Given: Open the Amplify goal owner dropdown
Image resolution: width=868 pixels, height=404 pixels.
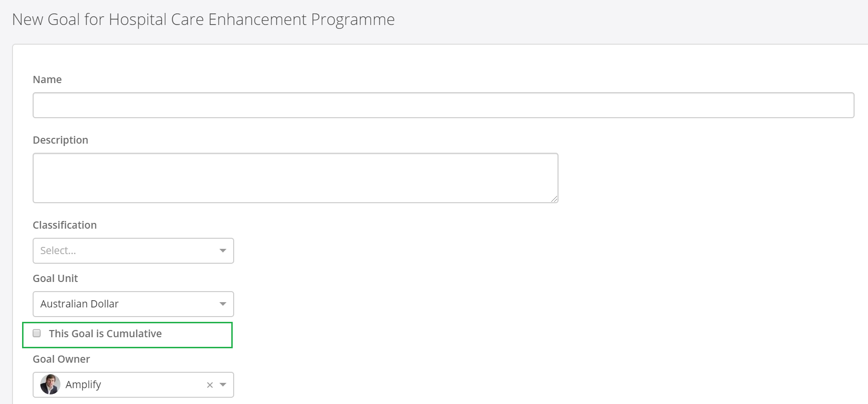Looking at the screenshot, I should pos(144,385).
